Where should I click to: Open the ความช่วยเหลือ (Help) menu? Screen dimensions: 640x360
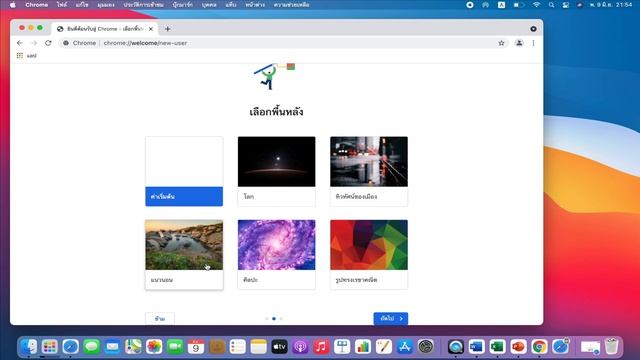click(291, 5)
